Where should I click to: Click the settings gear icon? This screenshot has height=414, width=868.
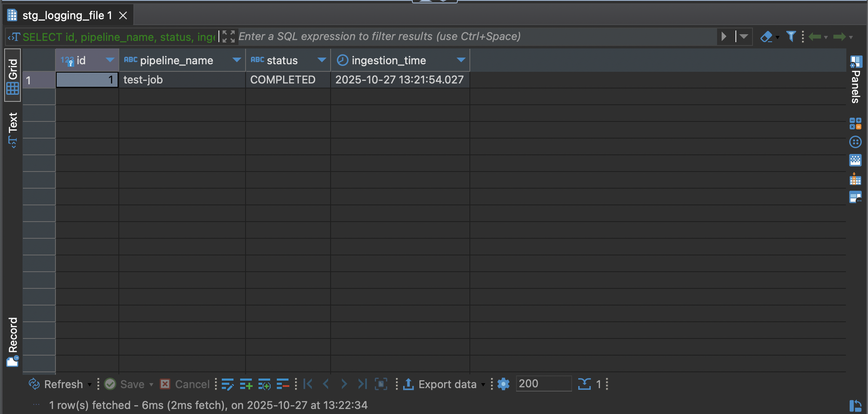pyautogui.click(x=504, y=384)
